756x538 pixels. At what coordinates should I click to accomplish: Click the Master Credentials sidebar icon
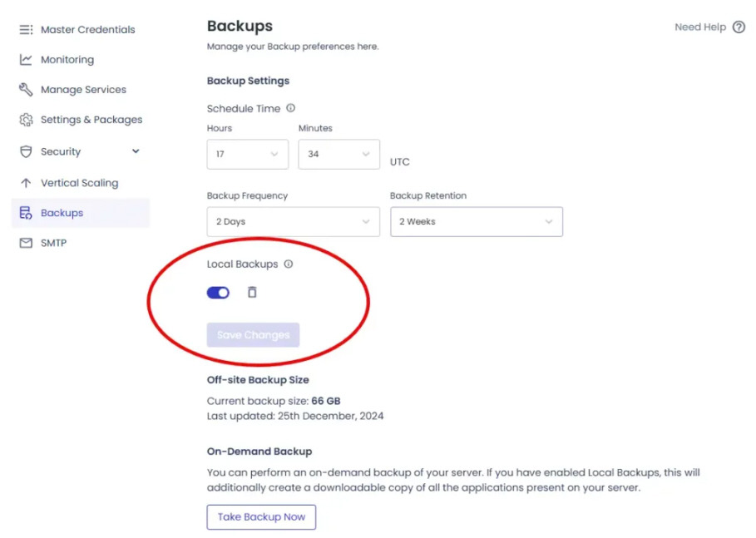[x=26, y=30]
